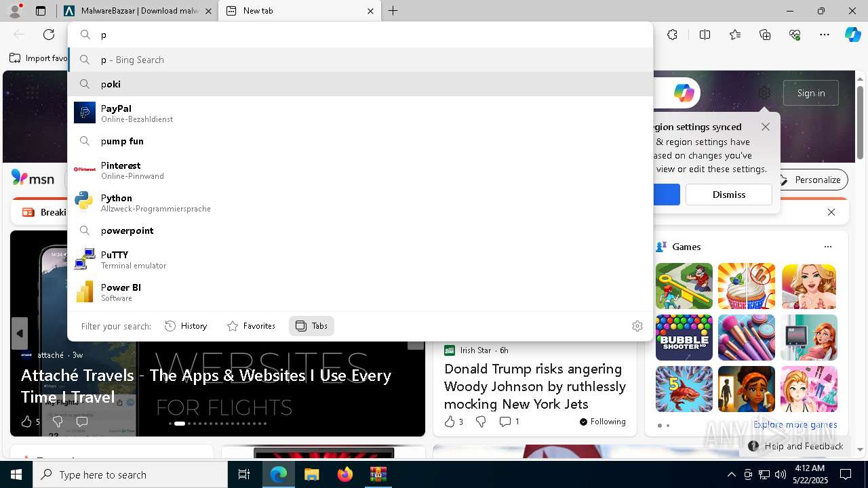Filter search by Favorites

pos(251,326)
